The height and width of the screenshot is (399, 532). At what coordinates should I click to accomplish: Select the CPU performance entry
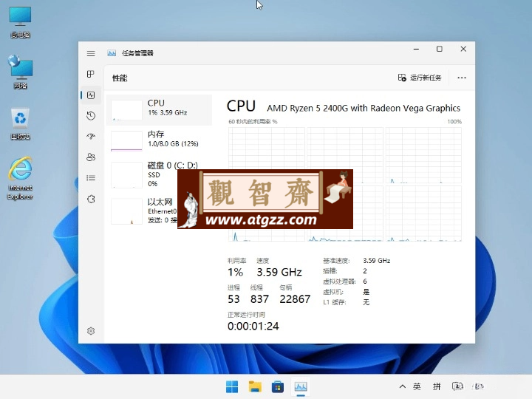point(159,110)
